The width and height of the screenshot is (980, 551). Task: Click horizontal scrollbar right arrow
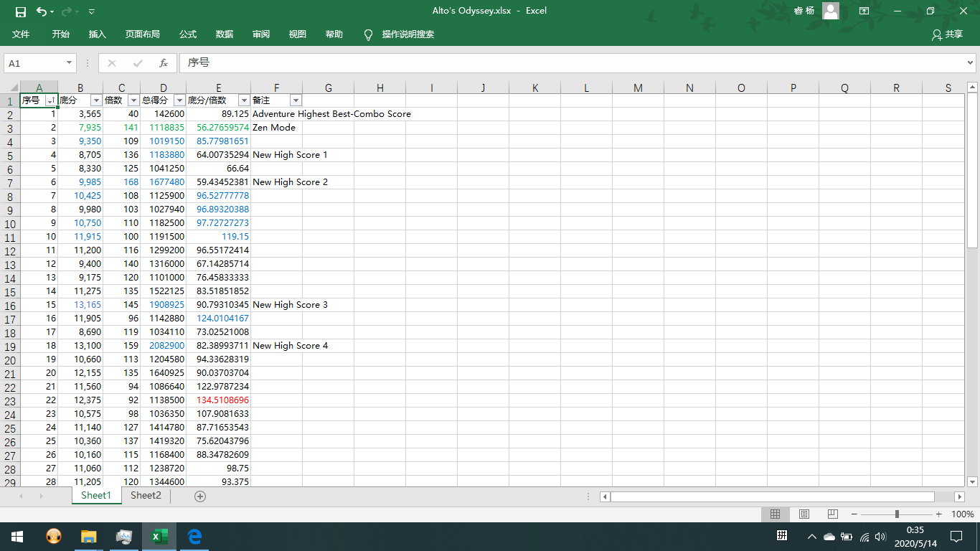coord(960,496)
